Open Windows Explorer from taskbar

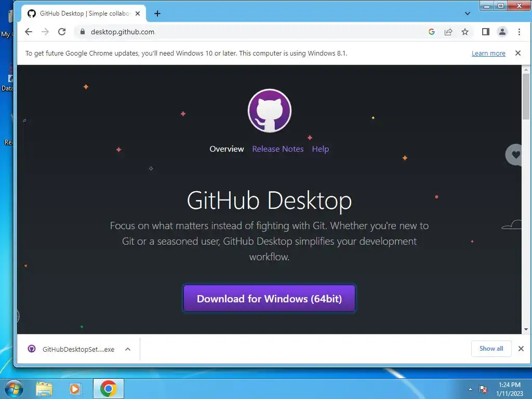pos(44,389)
